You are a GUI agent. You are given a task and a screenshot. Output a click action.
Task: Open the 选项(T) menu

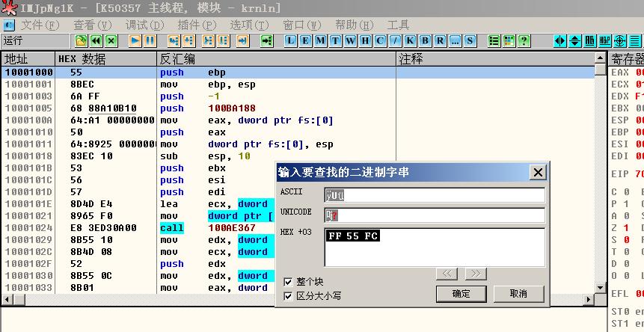pyautogui.click(x=249, y=25)
